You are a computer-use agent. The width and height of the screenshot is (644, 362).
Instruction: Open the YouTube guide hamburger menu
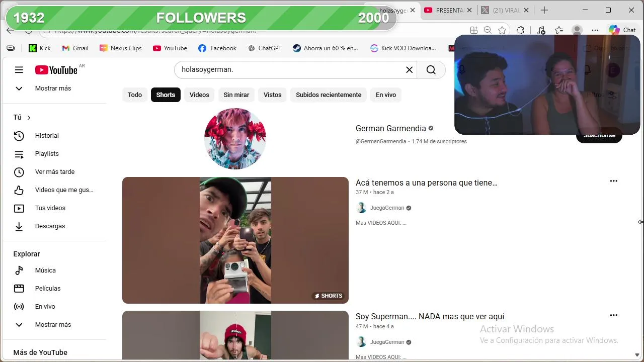[19, 70]
